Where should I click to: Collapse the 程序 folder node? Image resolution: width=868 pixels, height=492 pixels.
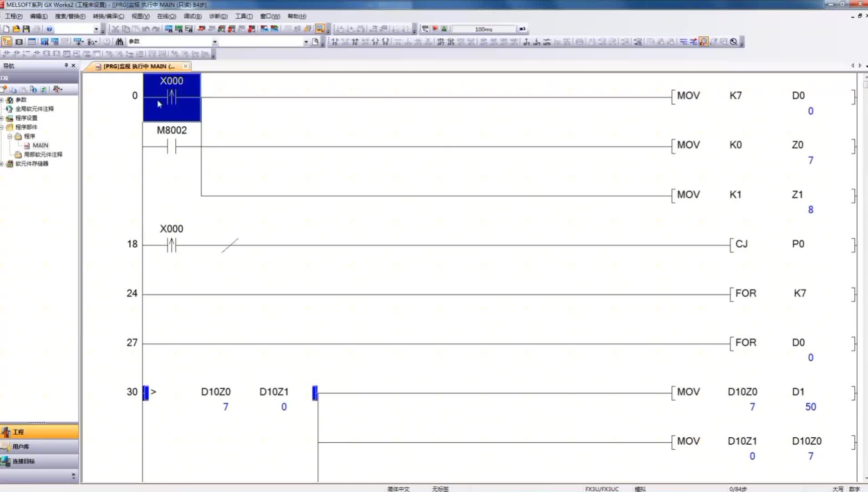point(10,136)
